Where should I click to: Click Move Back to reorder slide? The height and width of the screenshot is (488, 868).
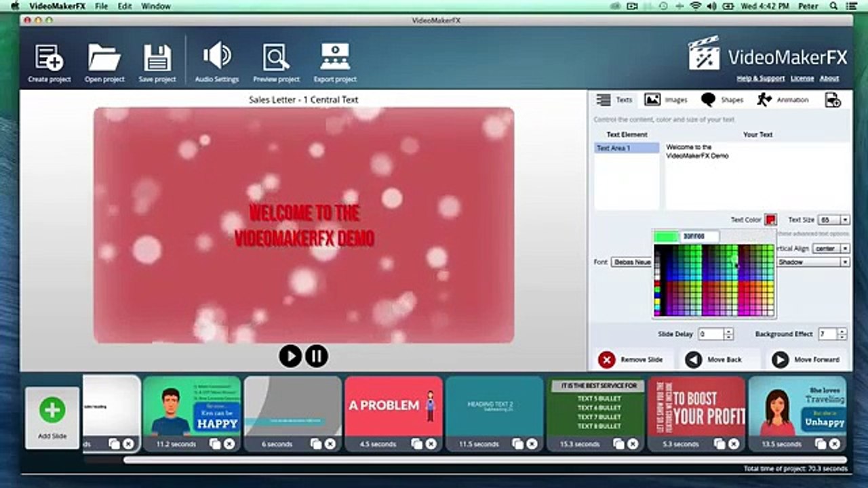coord(714,360)
